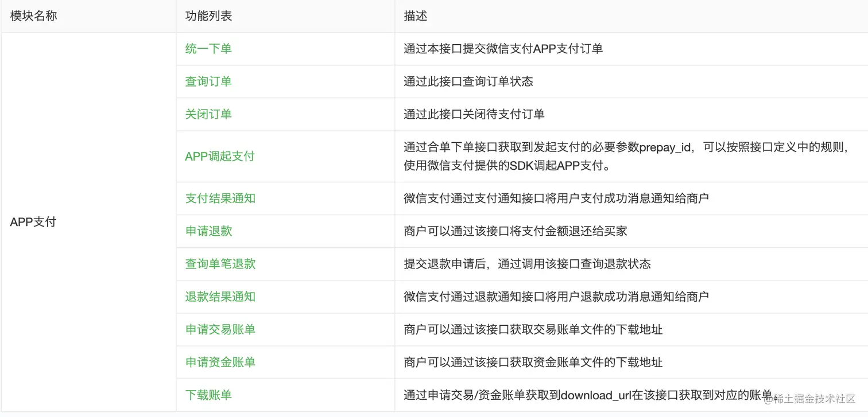Select description 提交退款申请后 查询退款状态

pyautogui.click(x=528, y=264)
